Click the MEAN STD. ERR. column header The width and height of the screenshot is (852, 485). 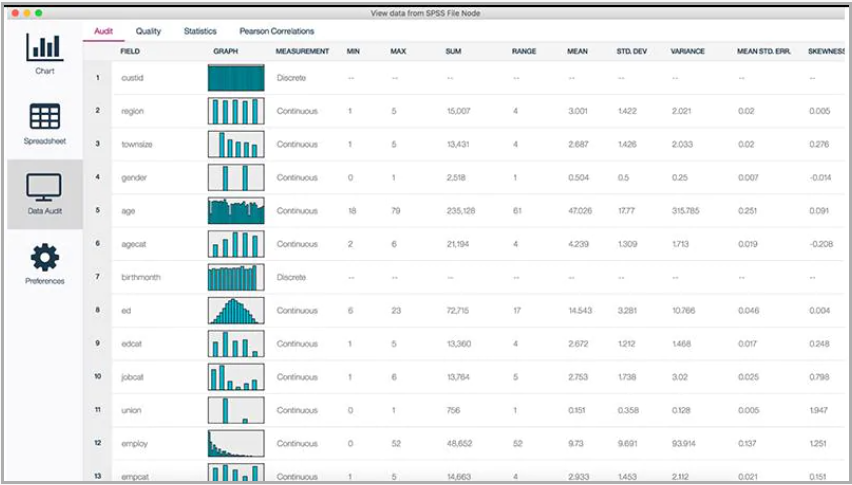(763, 51)
